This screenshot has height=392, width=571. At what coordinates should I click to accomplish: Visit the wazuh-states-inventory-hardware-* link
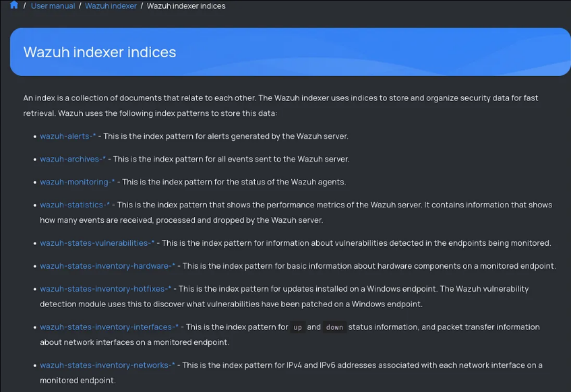pos(107,266)
